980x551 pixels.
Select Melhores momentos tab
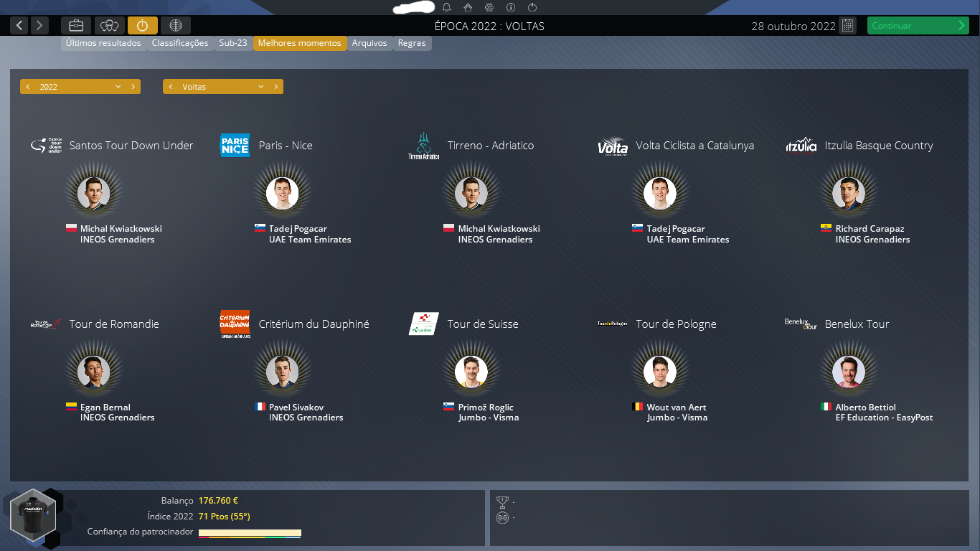300,43
